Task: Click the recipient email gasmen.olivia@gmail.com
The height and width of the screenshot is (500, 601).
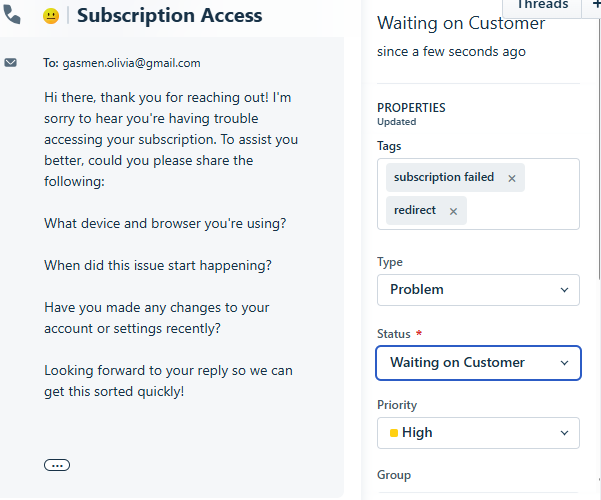Action: click(x=131, y=63)
